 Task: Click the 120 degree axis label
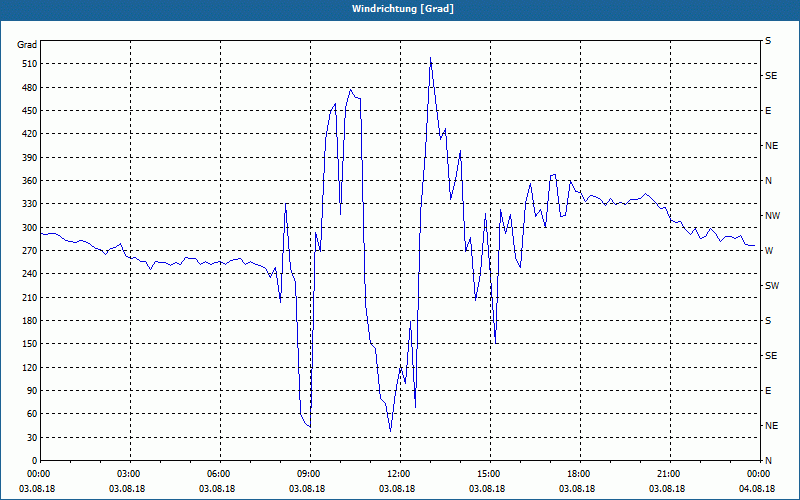[30, 367]
